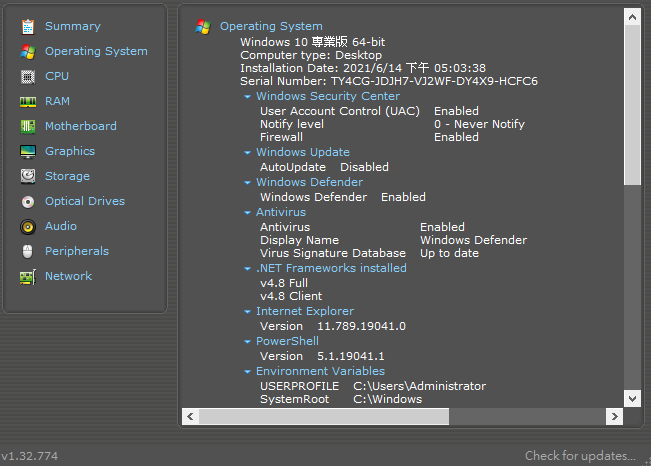Click the Windows flag icon beside the Operating System heading

[x=203, y=27]
